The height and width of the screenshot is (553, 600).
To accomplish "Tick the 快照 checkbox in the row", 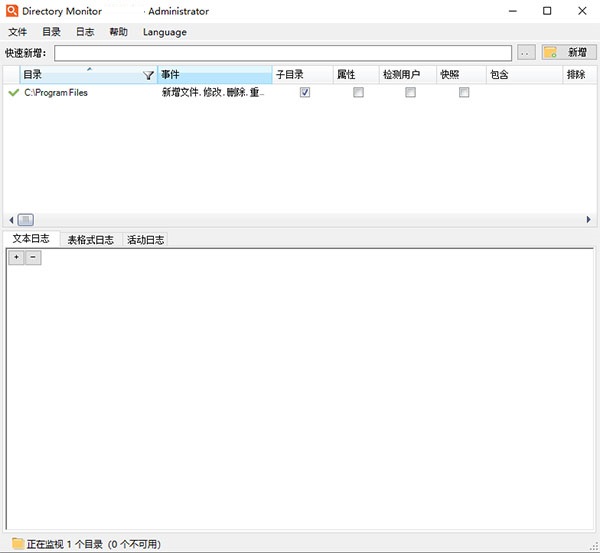I will (464, 92).
